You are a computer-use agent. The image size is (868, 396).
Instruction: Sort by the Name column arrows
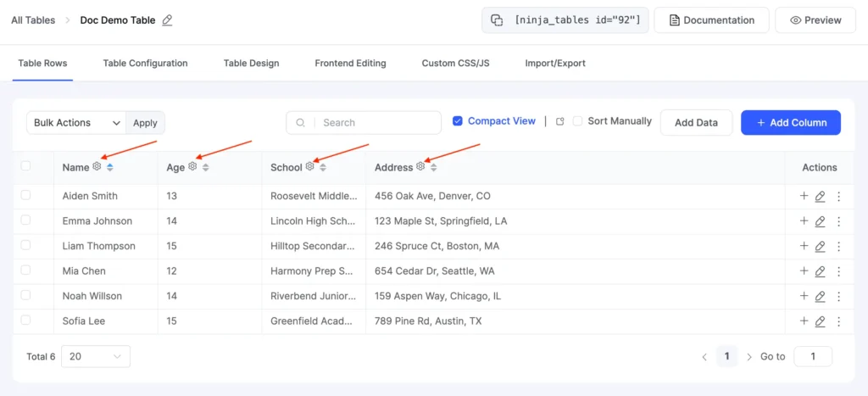(x=110, y=167)
